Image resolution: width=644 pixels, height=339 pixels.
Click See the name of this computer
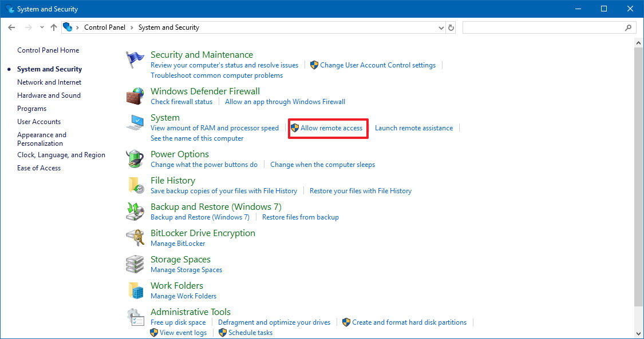pos(197,138)
